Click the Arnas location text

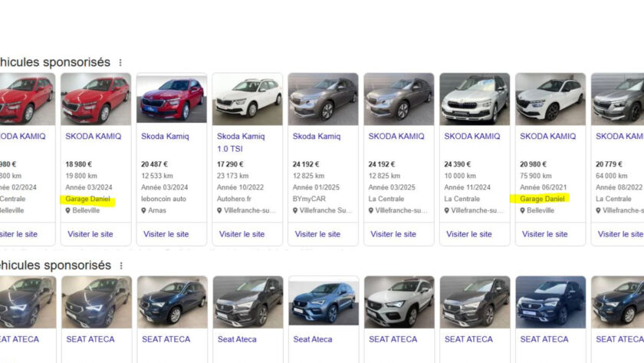click(157, 210)
